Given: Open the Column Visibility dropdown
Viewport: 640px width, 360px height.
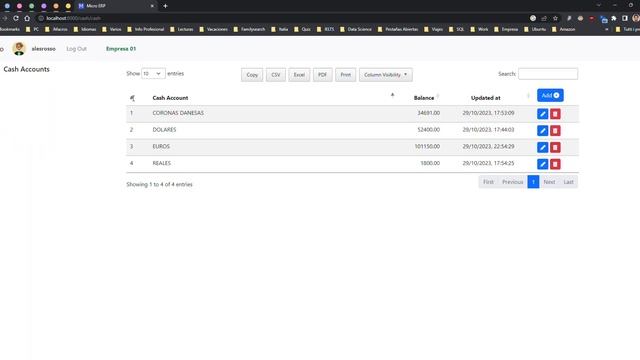Looking at the screenshot, I should coord(386,75).
